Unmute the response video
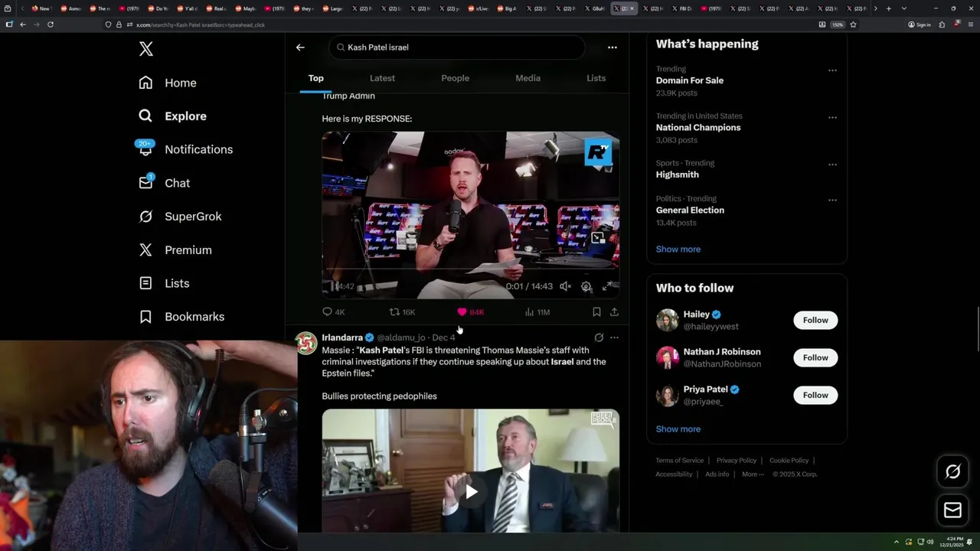The width and height of the screenshot is (980, 551). point(565,286)
